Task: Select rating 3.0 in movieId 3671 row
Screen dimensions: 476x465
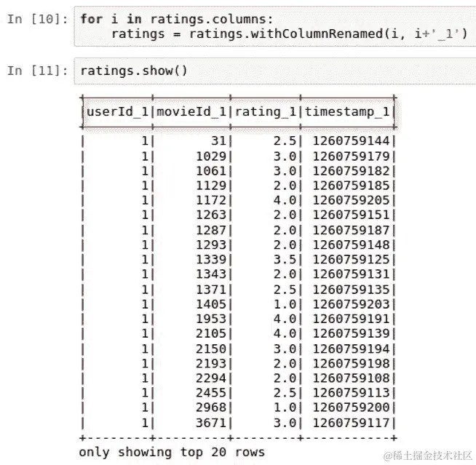Action: (x=285, y=423)
